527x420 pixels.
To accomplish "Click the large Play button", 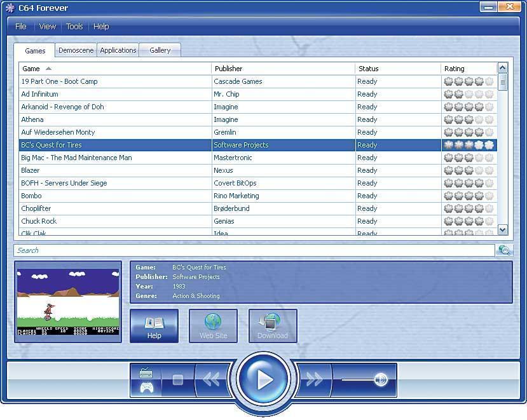I will (x=263, y=379).
